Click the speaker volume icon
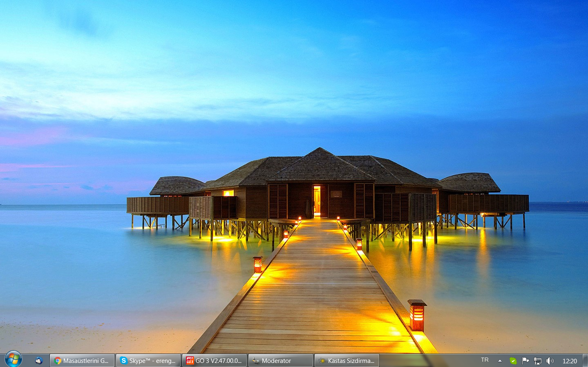 coord(550,361)
